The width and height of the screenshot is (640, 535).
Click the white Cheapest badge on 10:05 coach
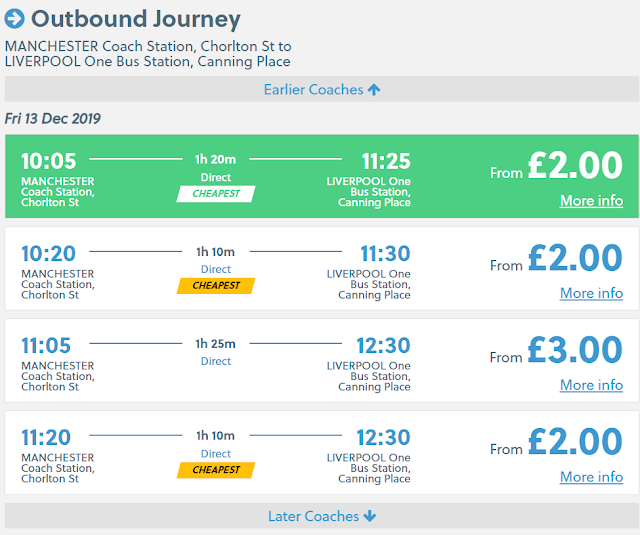click(216, 194)
